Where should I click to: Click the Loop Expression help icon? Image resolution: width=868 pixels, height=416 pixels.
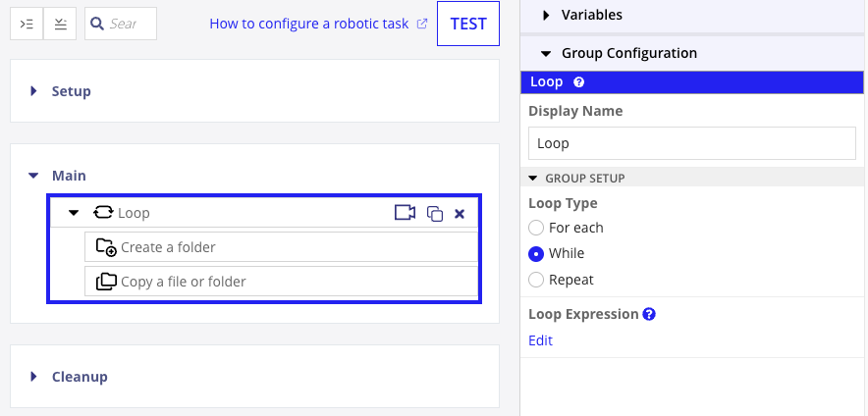coord(649,314)
